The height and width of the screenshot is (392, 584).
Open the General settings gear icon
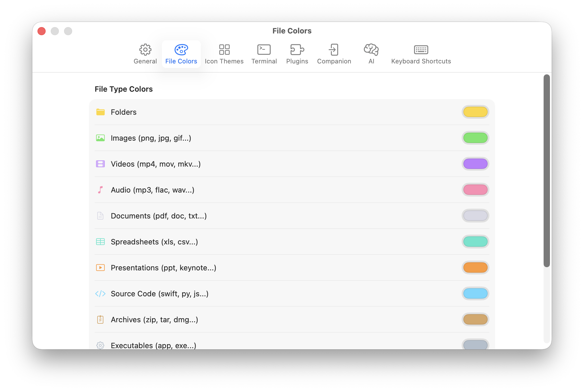point(145,50)
